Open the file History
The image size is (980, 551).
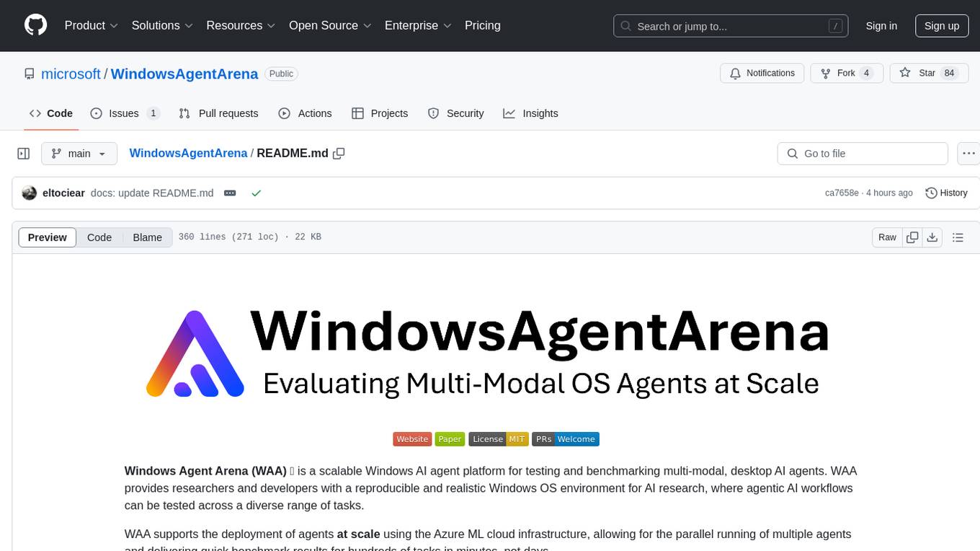946,193
